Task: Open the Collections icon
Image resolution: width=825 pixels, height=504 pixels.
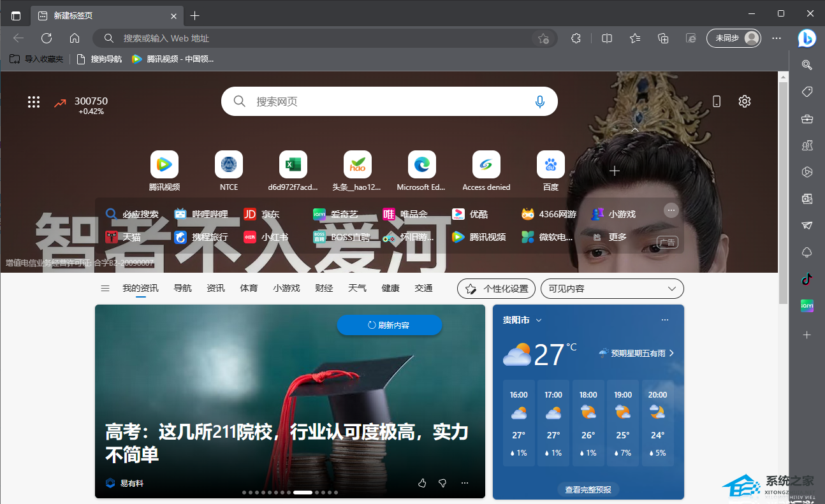Action: point(663,38)
